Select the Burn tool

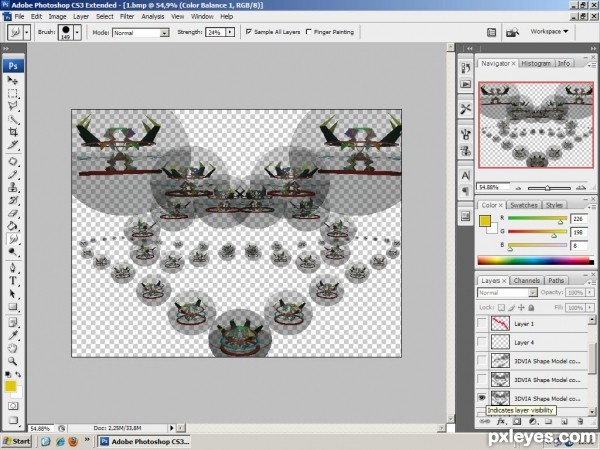pos(13,252)
